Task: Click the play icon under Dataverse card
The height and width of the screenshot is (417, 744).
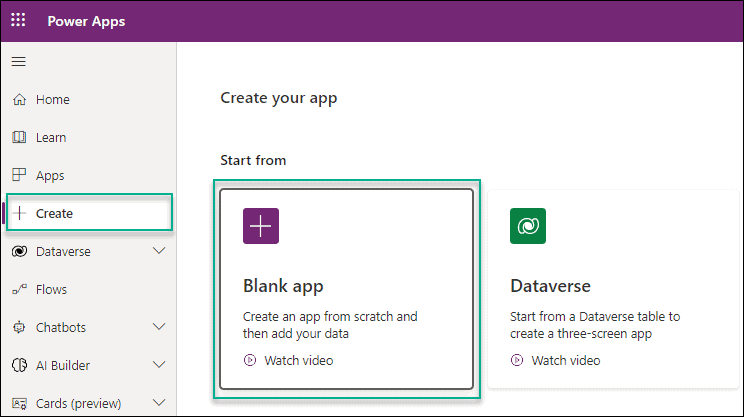Action: (x=517, y=361)
